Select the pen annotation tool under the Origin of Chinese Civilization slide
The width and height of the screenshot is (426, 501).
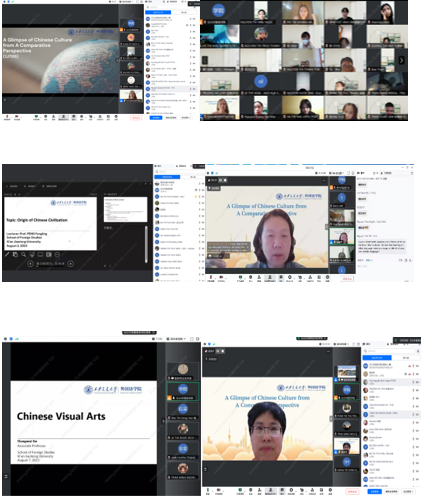7,255
